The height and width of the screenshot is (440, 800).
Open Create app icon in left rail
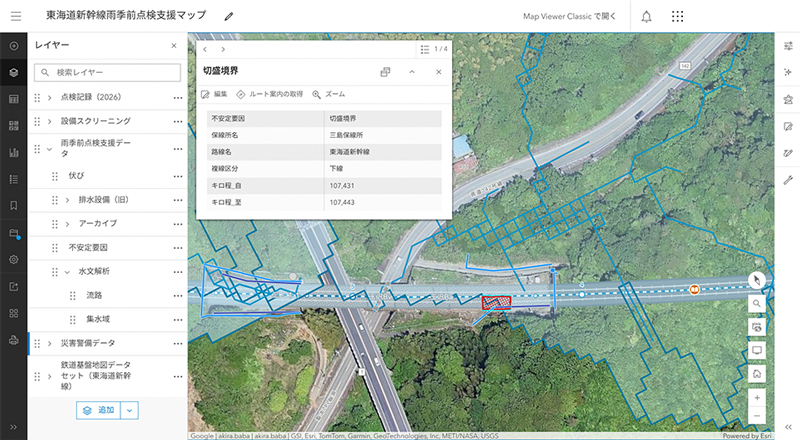click(x=14, y=313)
